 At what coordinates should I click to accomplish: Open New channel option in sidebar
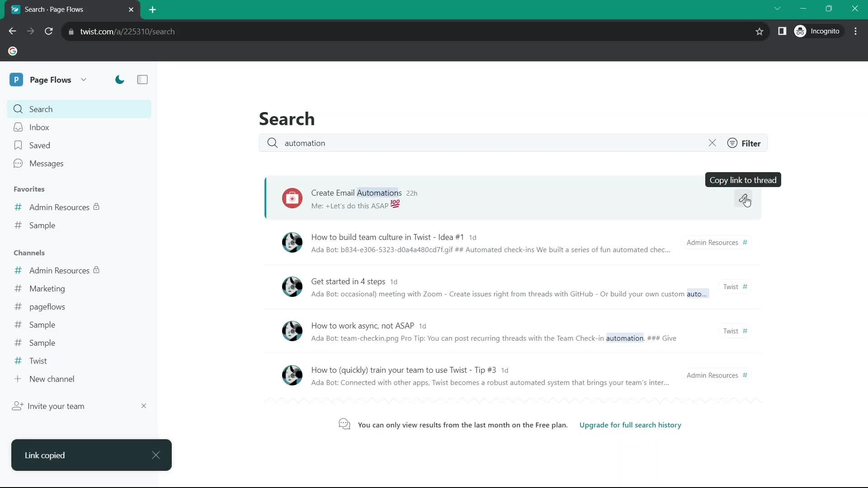52,378
